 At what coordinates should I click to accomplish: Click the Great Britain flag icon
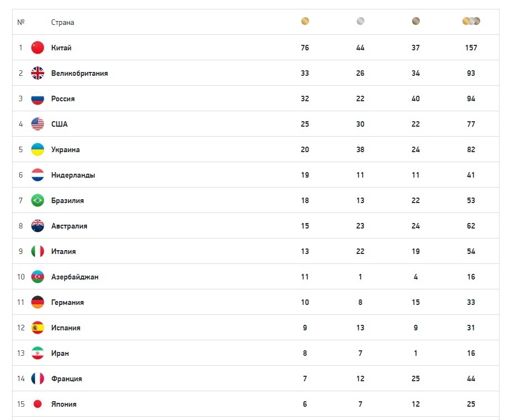[x=38, y=73]
